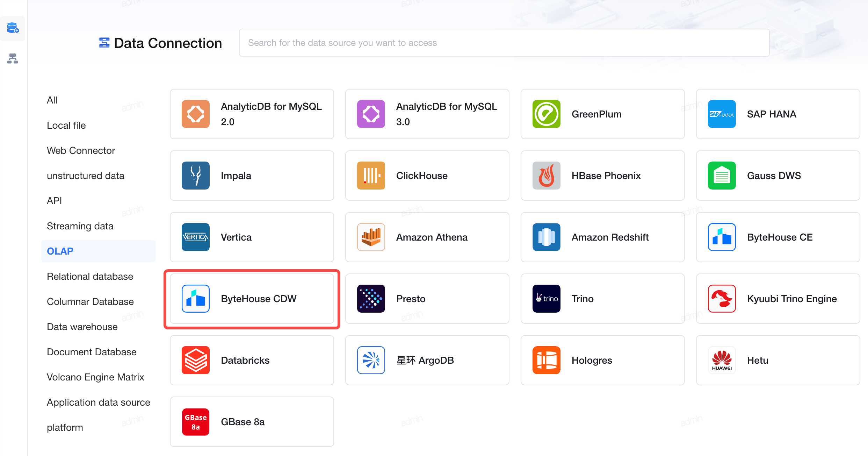Image resolution: width=868 pixels, height=456 pixels.
Task: Click the ClickHouse orange icon
Action: (371, 176)
